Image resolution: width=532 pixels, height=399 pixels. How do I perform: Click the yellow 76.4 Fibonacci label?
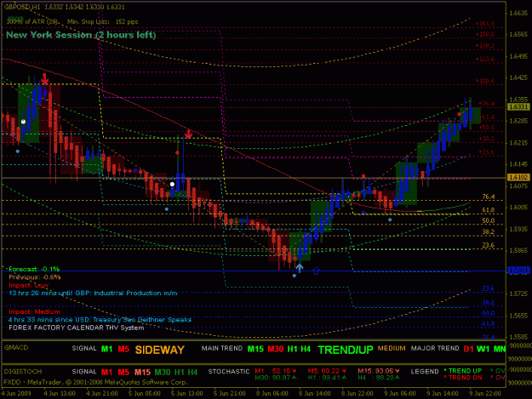pos(489,197)
